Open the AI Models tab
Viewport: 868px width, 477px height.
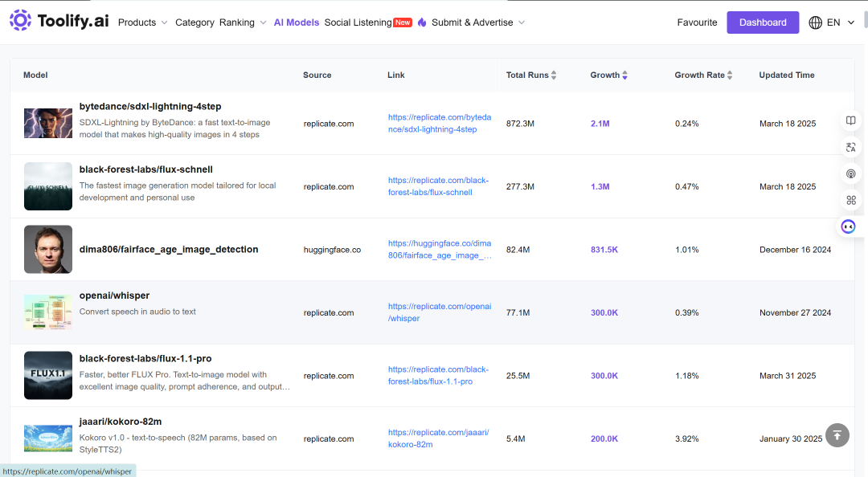point(296,22)
